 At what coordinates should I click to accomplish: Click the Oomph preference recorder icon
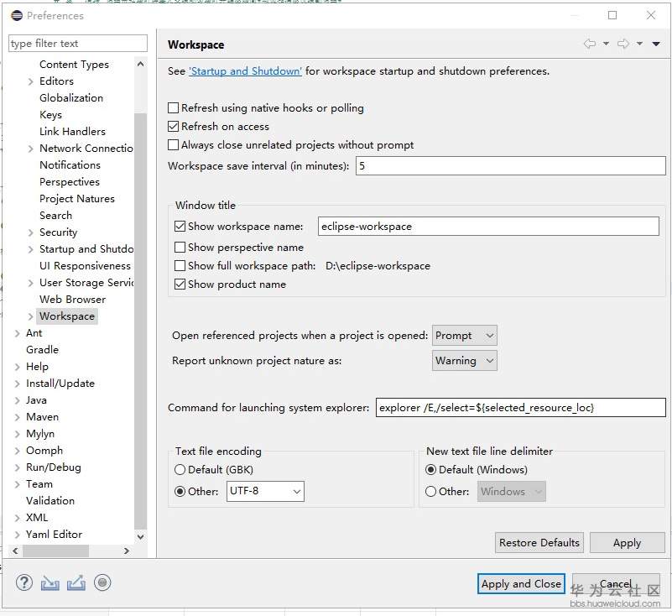(x=102, y=582)
